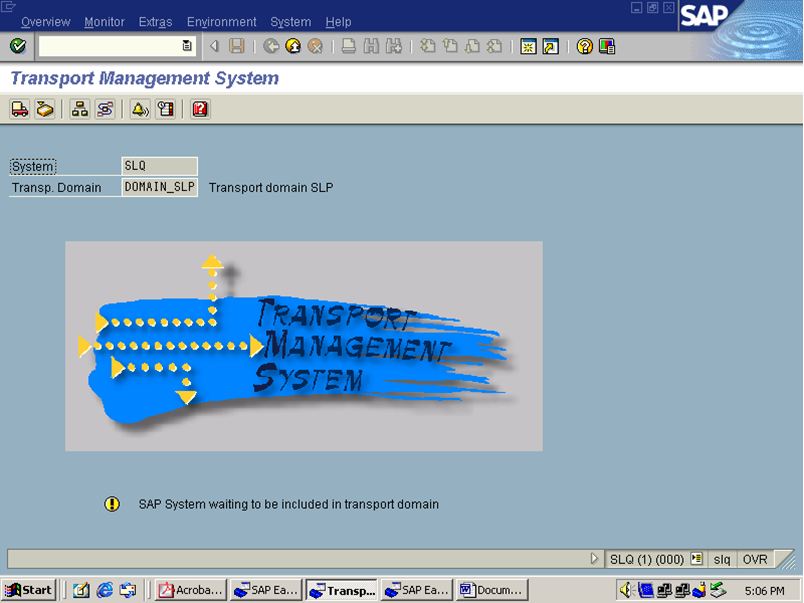Click the Find Next binoculars-plus icon

[394, 47]
